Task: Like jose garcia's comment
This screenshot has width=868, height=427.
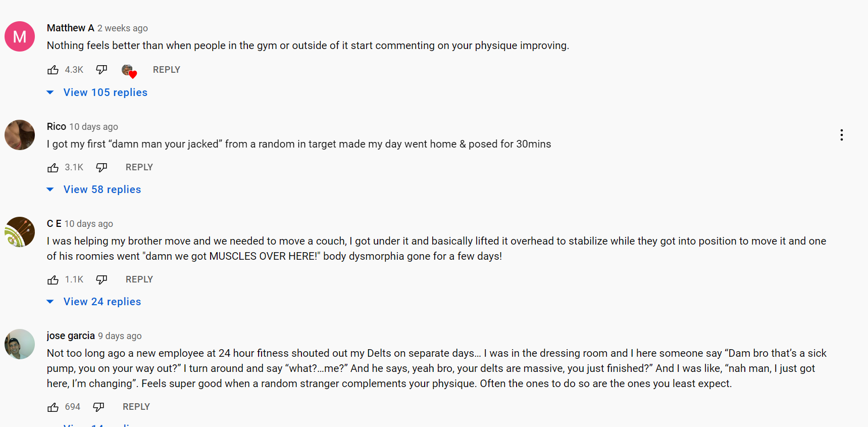Action: [53, 407]
